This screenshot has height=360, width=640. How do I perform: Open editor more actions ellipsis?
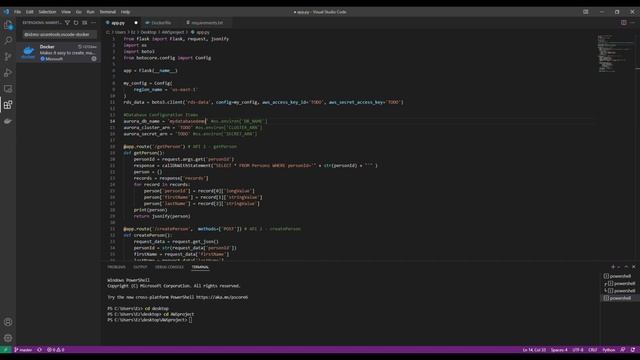(x=633, y=23)
